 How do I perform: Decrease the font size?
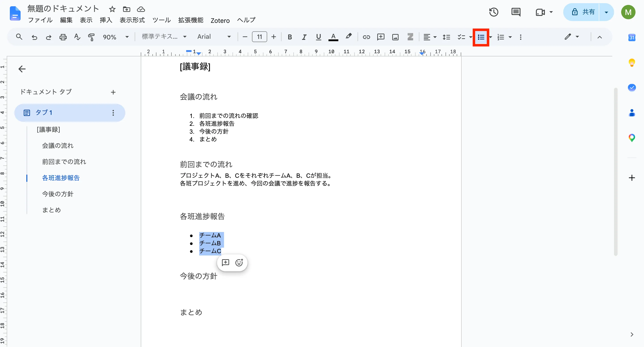pyautogui.click(x=245, y=37)
